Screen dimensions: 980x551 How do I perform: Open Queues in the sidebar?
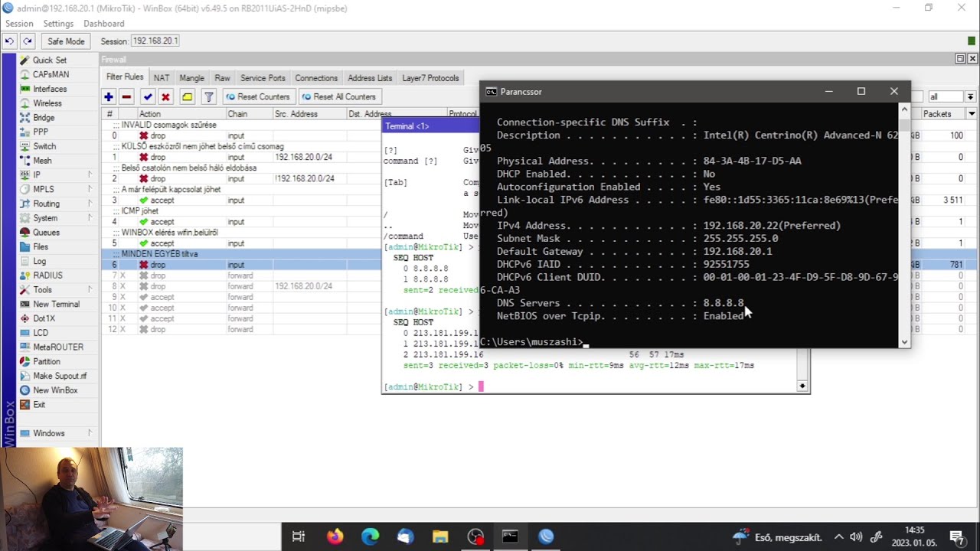(x=46, y=233)
